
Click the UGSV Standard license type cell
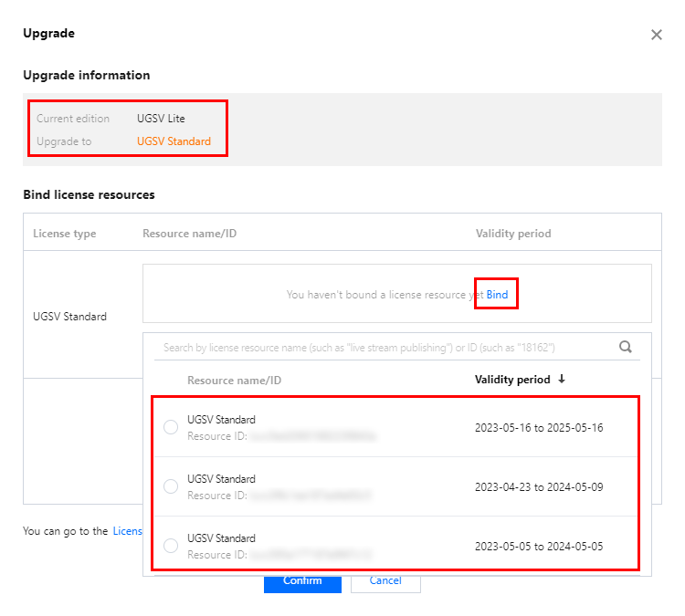(x=69, y=317)
